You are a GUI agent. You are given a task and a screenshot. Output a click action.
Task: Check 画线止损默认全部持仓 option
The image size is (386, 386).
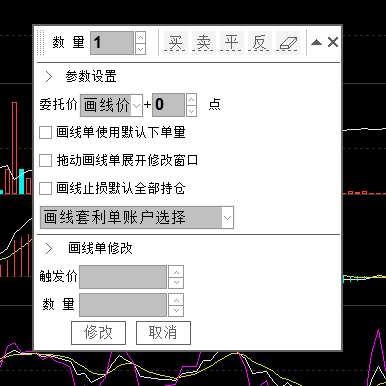[45, 188]
